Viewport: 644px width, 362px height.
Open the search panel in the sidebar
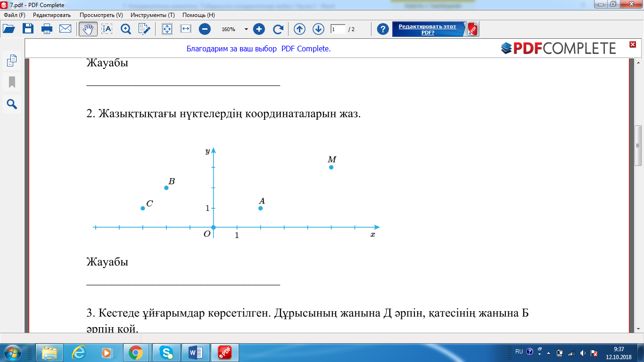(x=12, y=104)
